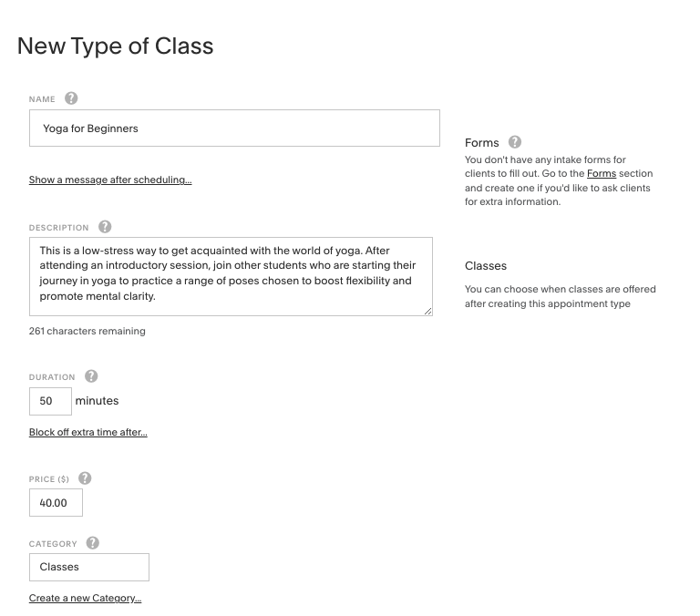The width and height of the screenshot is (700, 616).
Task: Open the Forms section link
Action: tap(601, 173)
